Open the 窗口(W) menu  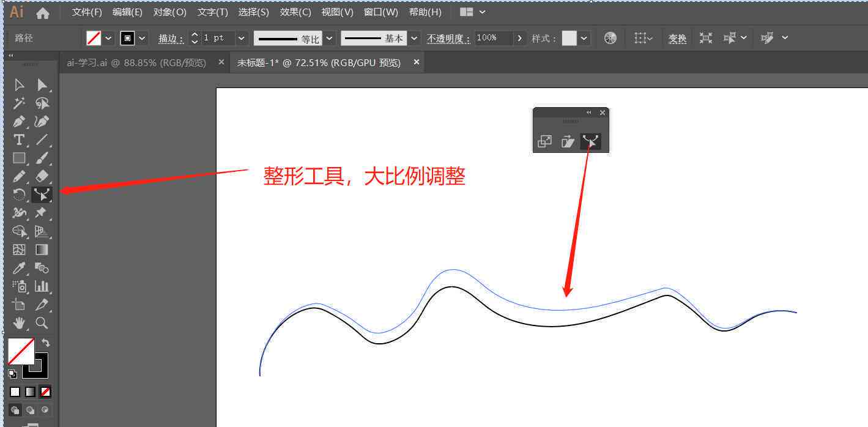(380, 12)
